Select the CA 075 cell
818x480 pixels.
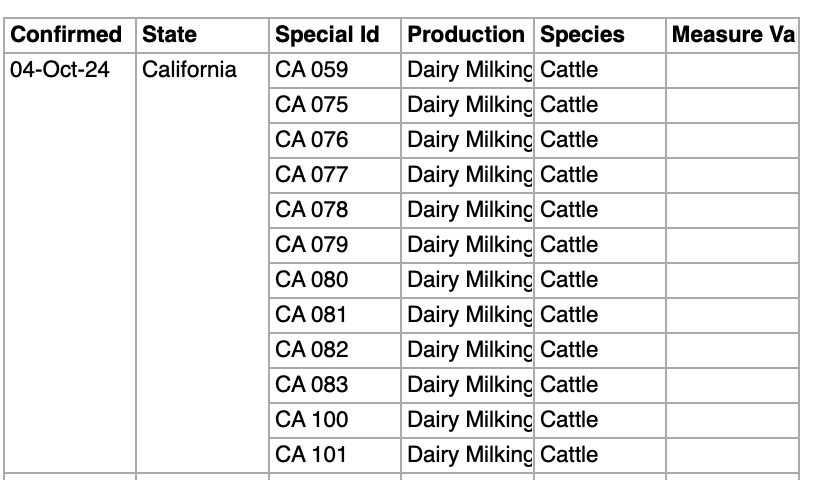click(x=312, y=105)
